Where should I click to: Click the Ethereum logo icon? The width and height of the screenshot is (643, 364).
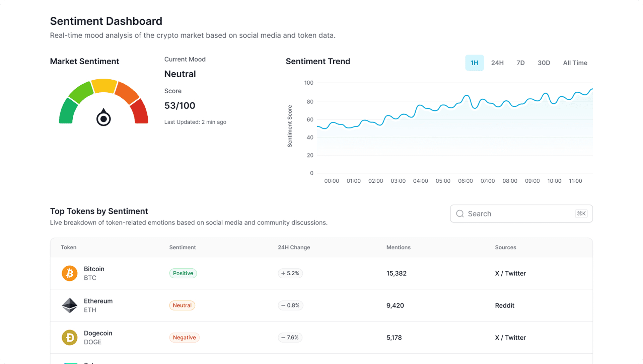(70, 305)
